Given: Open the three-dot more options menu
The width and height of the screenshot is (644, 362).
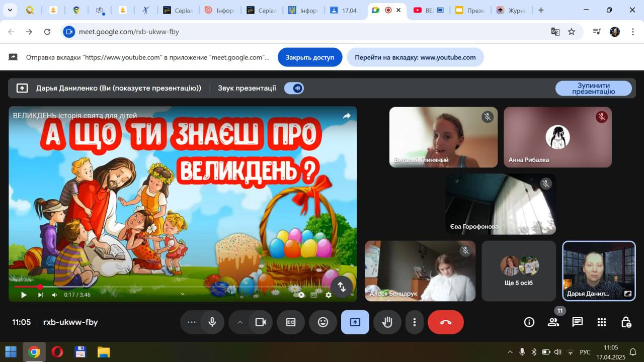Looking at the screenshot, I should click(414, 322).
